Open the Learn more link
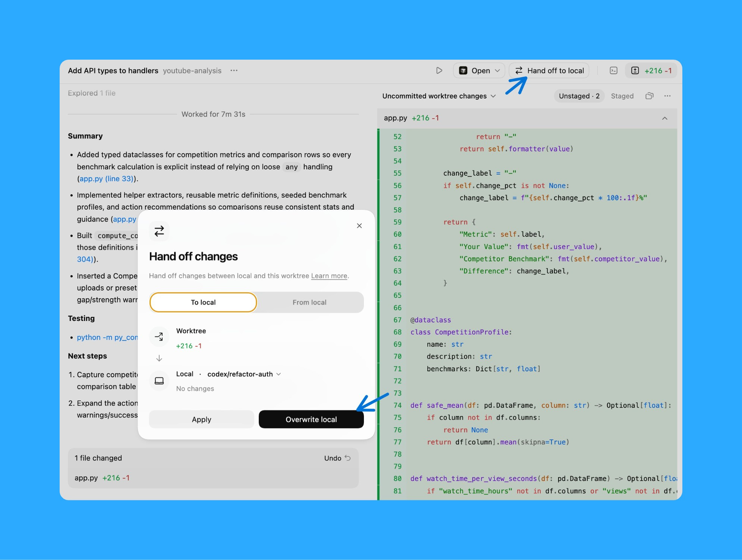This screenshot has height=560, width=742. [329, 276]
